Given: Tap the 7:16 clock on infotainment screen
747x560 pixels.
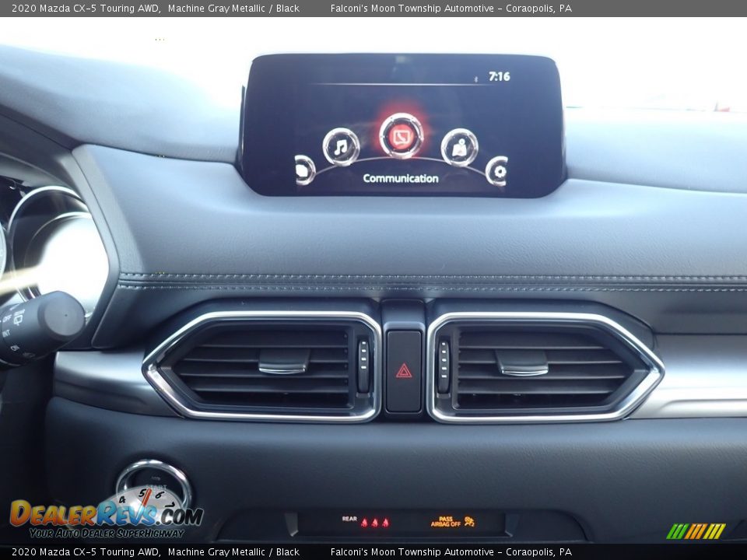Looking at the screenshot, I should point(499,77).
